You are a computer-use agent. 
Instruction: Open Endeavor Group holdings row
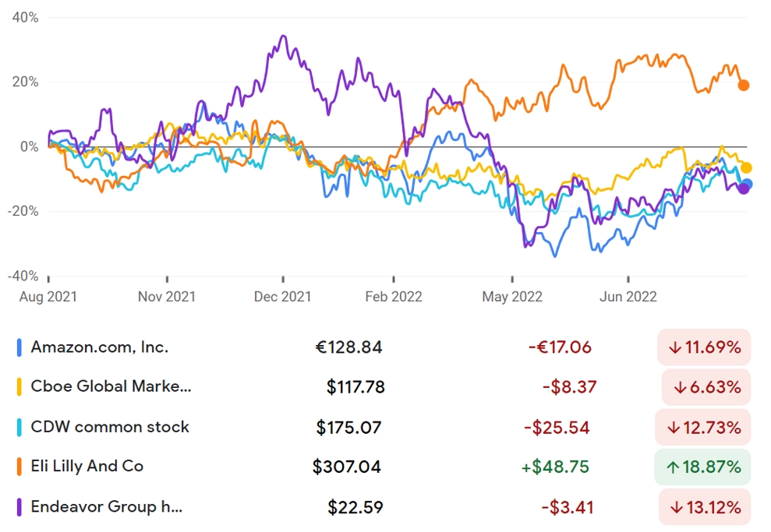click(x=384, y=507)
